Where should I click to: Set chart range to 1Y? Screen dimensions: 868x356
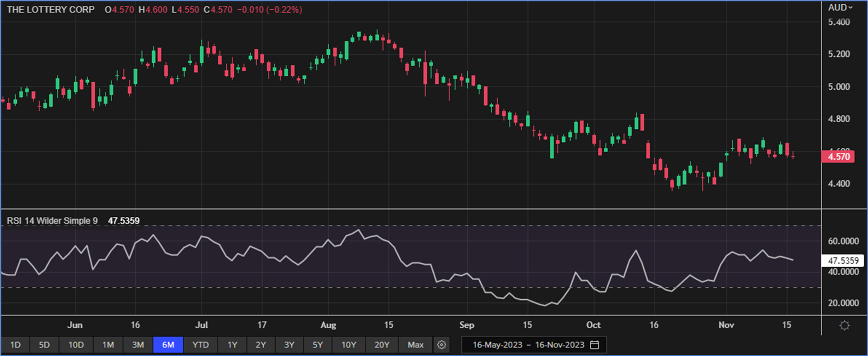tap(232, 345)
